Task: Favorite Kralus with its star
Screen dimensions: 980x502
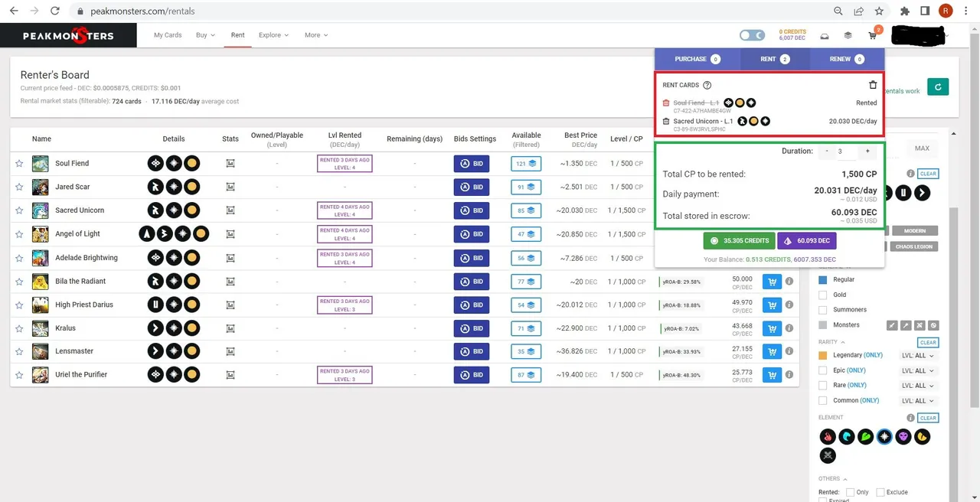Action: point(19,328)
